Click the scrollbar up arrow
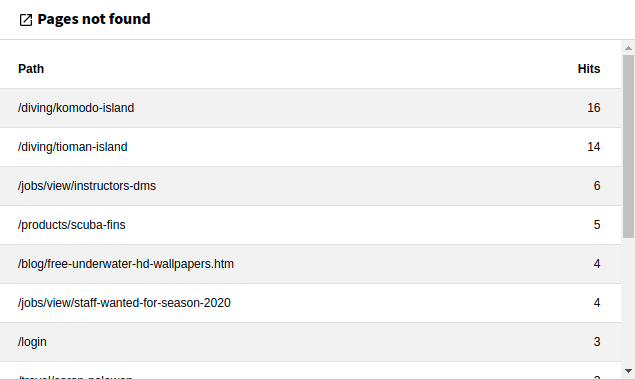Image resolution: width=635 pixels, height=380 pixels. click(x=628, y=48)
